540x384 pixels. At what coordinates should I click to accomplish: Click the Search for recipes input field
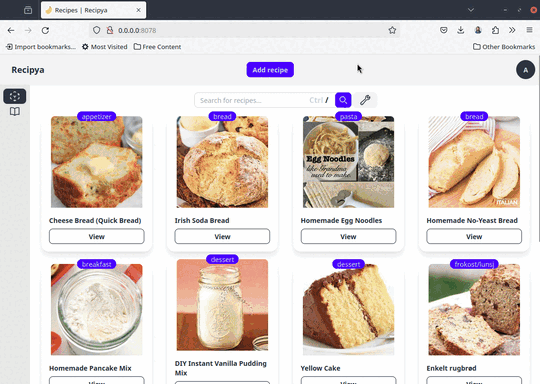click(x=264, y=100)
